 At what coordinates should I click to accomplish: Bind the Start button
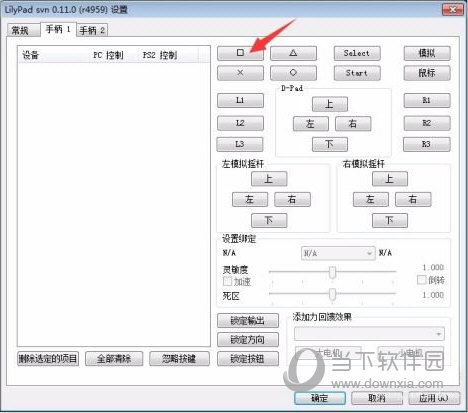(x=357, y=73)
